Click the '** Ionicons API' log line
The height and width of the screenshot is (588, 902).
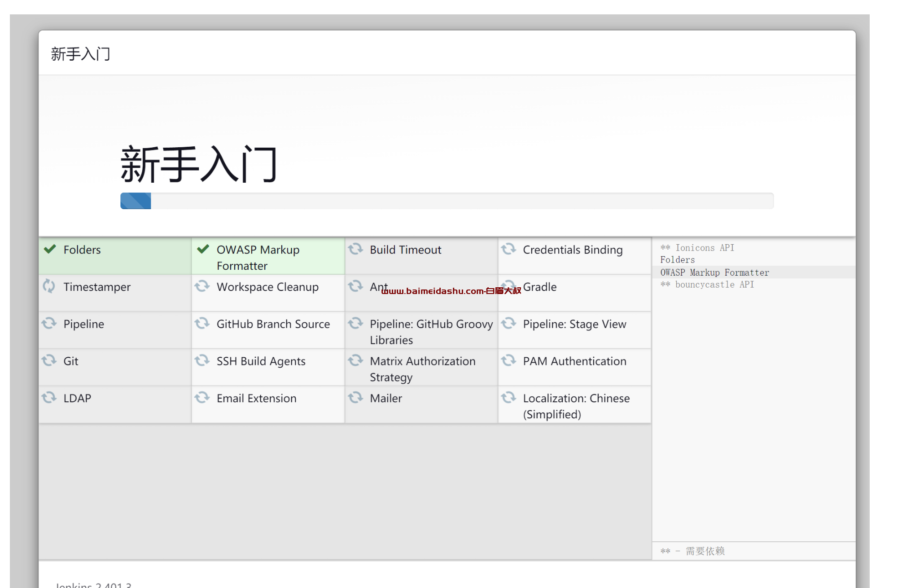pyautogui.click(x=697, y=248)
